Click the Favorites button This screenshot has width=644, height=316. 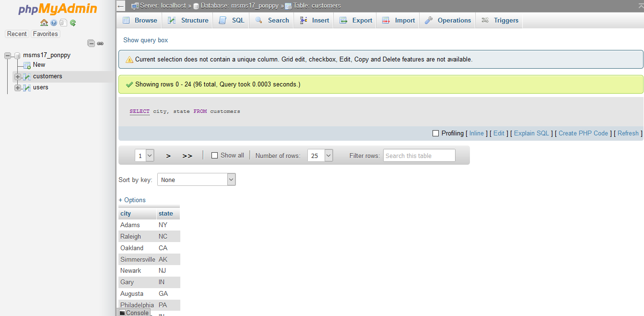[46, 34]
